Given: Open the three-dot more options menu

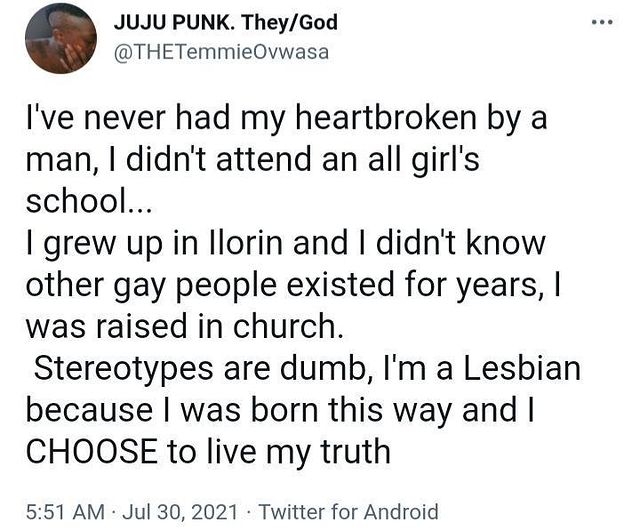Looking at the screenshot, I should pos(602,22).
